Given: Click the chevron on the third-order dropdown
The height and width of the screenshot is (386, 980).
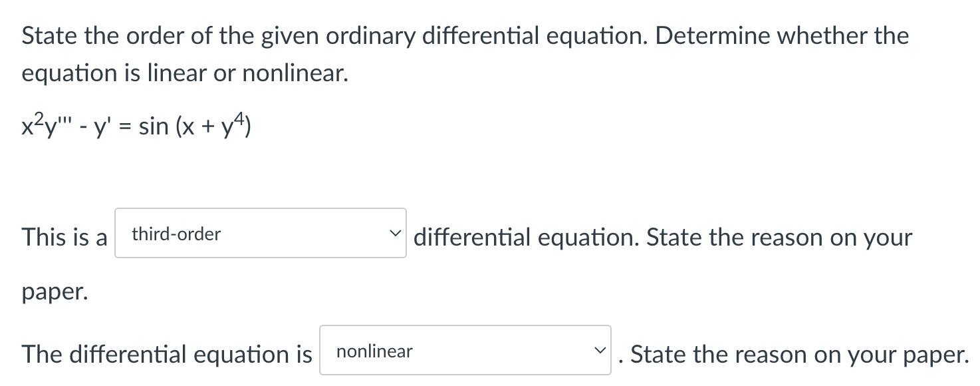Looking at the screenshot, I should (x=395, y=234).
